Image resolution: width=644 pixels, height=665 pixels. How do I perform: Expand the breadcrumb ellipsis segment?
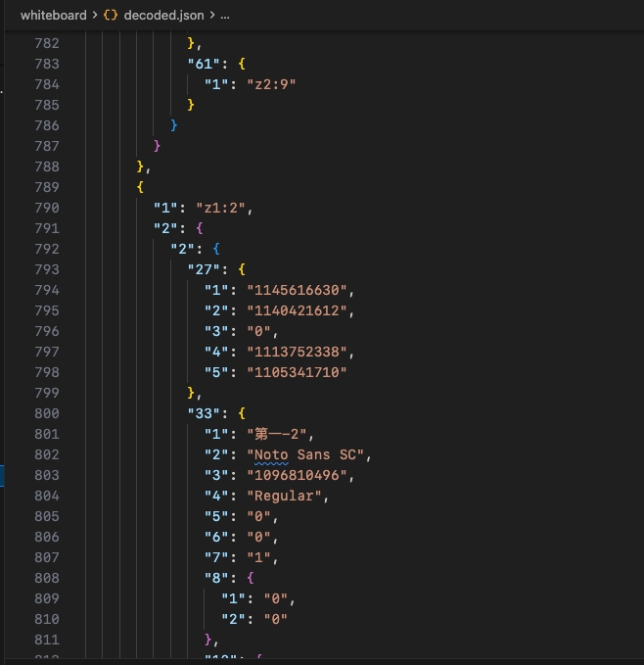click(225, 16)
